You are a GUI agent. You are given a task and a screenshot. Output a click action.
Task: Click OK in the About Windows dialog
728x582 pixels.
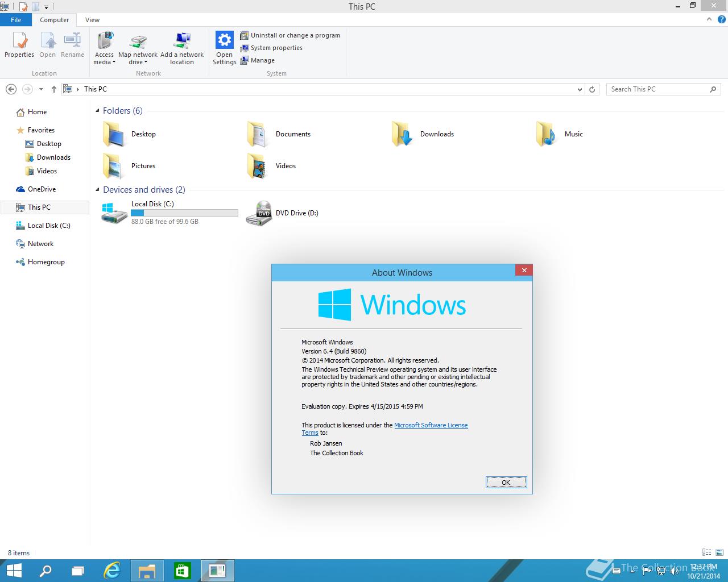(506, 483)
